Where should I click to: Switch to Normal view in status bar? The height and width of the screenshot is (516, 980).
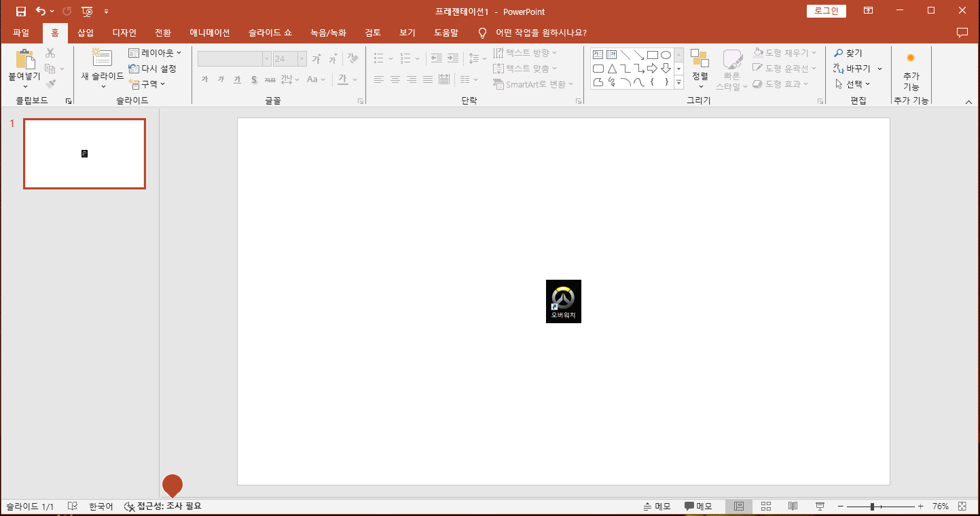(739, 506)
